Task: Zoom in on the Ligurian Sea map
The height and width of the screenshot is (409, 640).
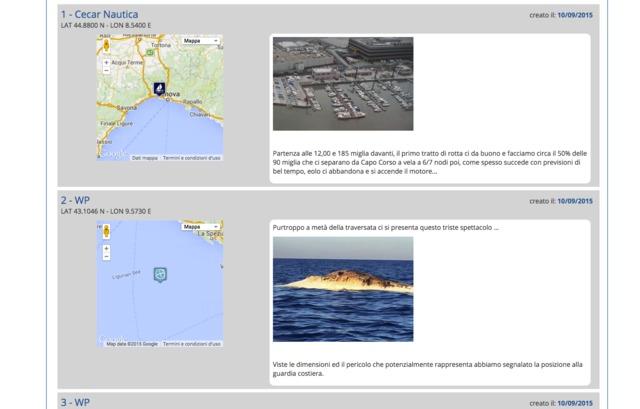Action: (106, 249)
